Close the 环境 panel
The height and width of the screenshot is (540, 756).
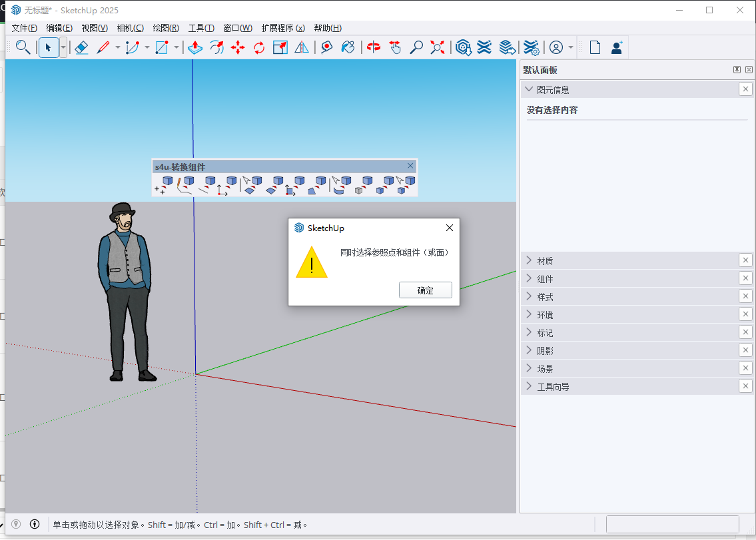(x=745, y=314)
